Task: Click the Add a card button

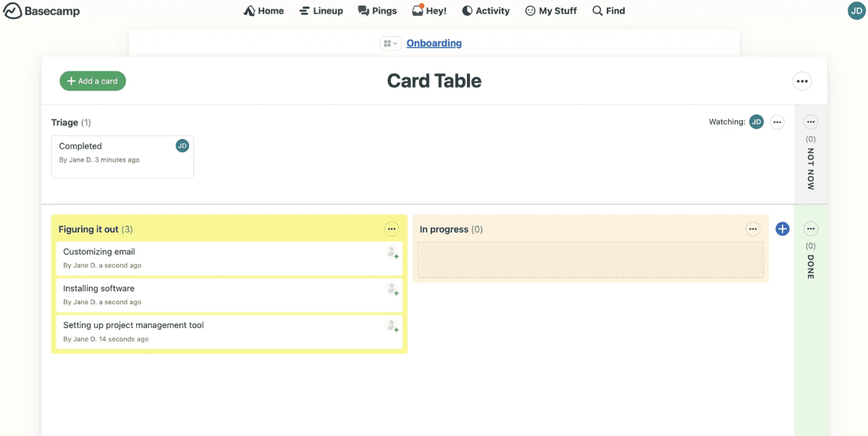Action: coord(93,81)
